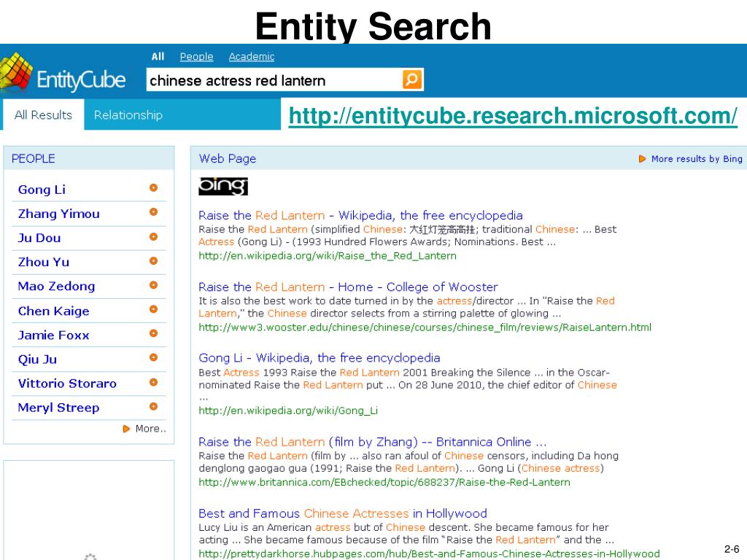The width and height of the screenshot is (747, 560).
Task: Click orange dot next to Meryl Streep
Action: click(x=153, y=407)
